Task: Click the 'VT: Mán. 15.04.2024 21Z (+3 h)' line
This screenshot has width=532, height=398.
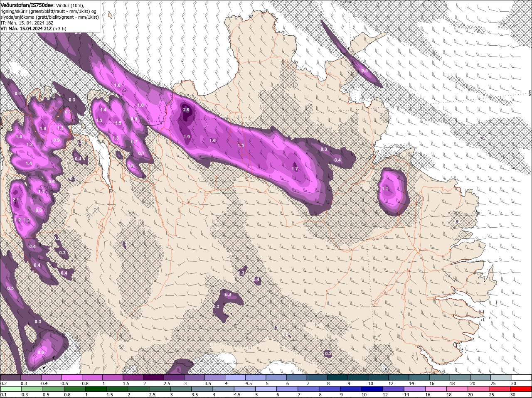Action: pyautogui.click(x=33, y=28)
